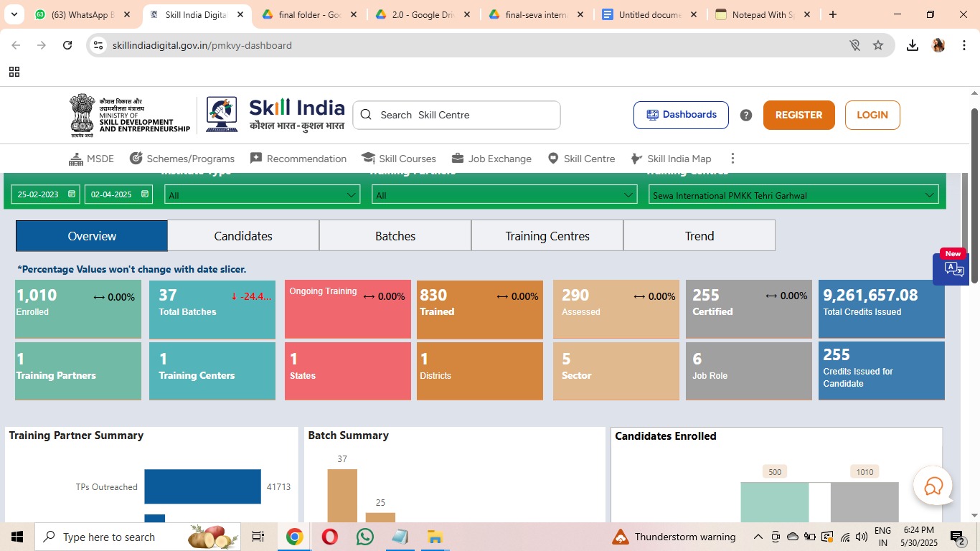Screen dimensions: 980x551
Task: Open Job Exchange menu item
Action: [491, 159]
